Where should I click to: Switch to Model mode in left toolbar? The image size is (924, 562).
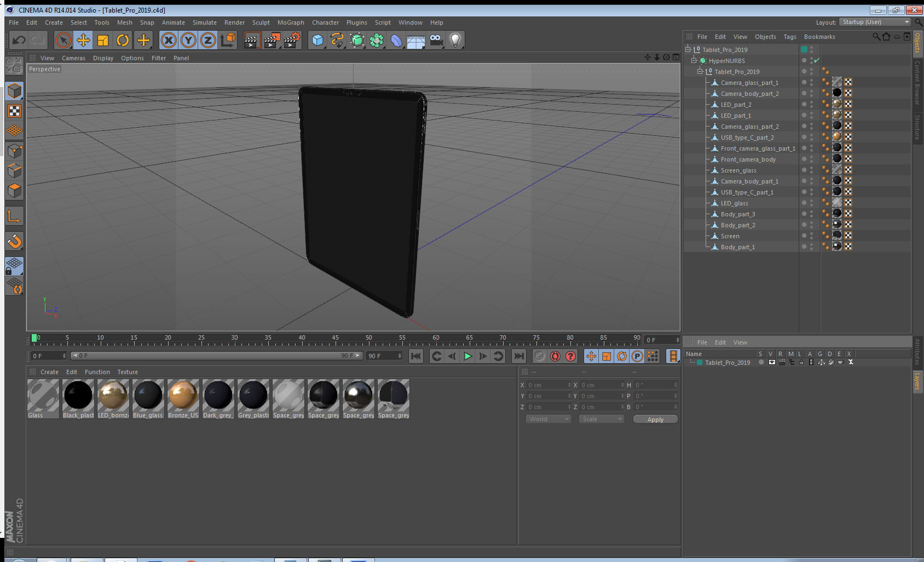point(14,91)
